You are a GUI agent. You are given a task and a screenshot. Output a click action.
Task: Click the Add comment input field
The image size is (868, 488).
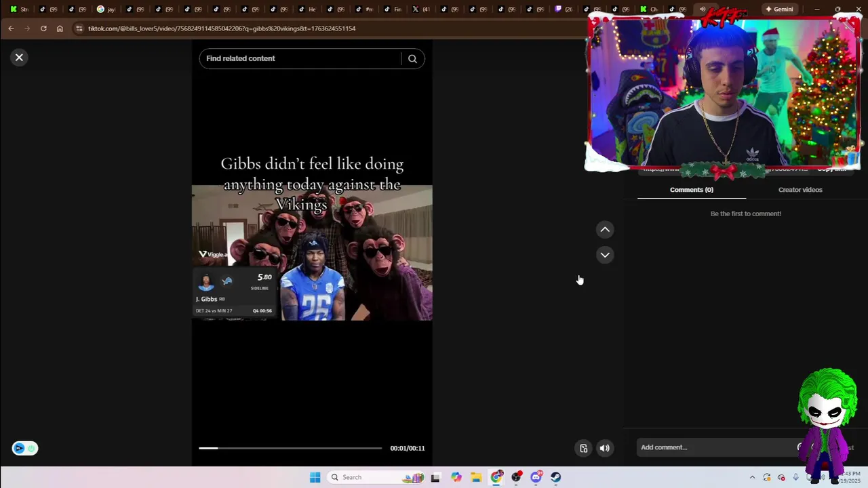717,447
